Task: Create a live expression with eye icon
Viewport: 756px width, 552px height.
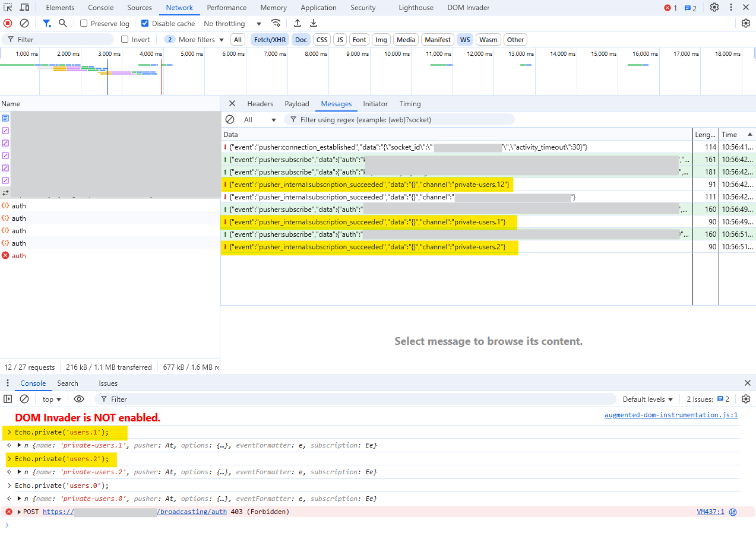Action: [x=79, y=399]
